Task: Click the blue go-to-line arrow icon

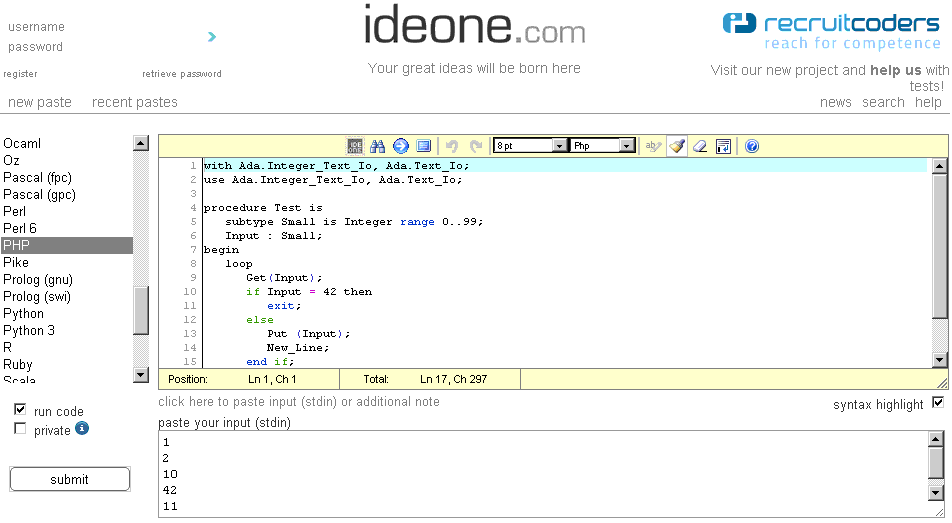Action: [401, 146]
